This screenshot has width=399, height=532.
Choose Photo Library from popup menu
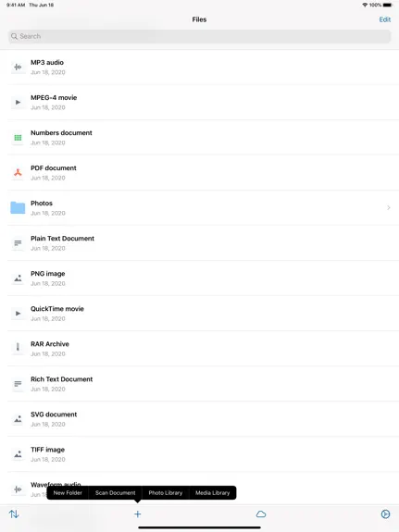(x=166, y=492)
